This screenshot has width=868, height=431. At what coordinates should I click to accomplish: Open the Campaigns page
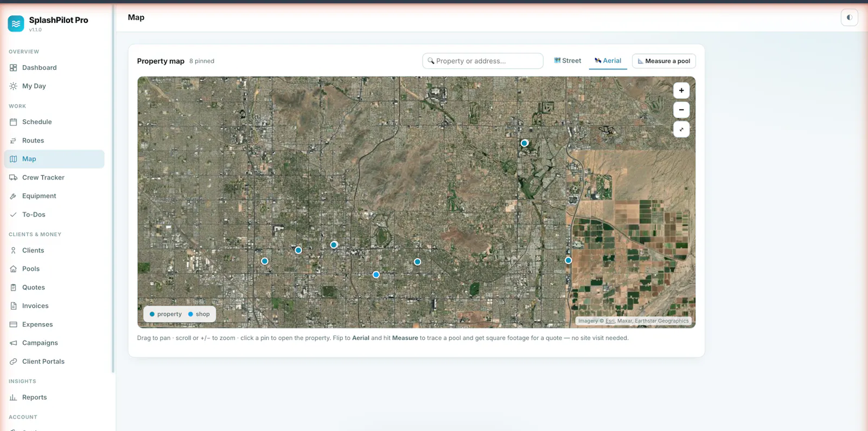click(x=54, y=343)
